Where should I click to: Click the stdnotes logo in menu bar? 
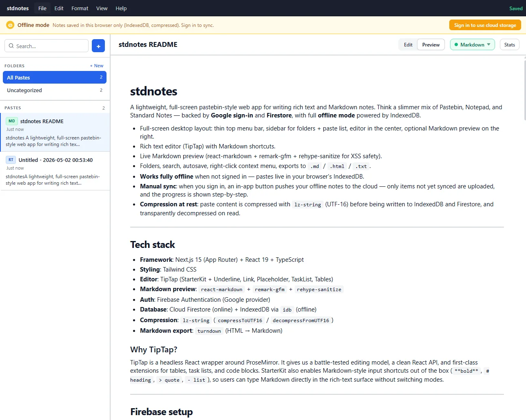pyautogui.click(x=18, y=8)
